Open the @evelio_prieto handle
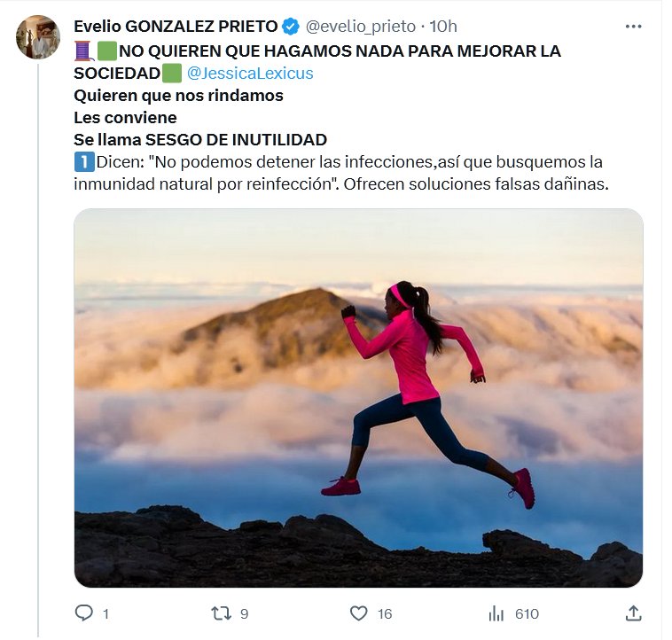672x640 pixels. click(361, 27)
